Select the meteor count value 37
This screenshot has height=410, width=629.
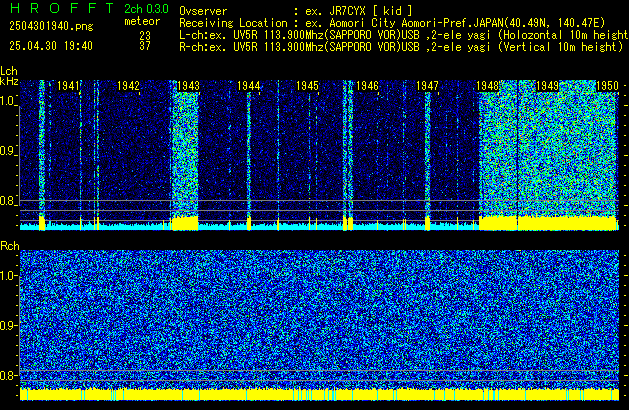pyautogui.click(x=145, y=46)
